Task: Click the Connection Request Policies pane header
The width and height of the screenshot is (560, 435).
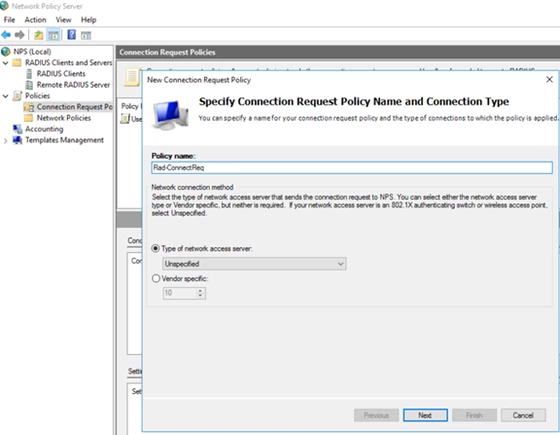Action: [338, 52]
